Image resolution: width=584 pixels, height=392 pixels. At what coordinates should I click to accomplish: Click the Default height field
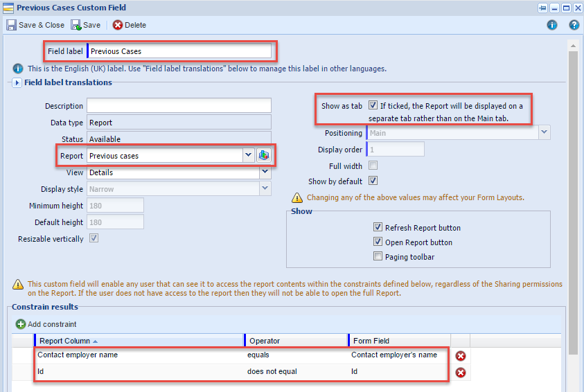coord(116,222)
